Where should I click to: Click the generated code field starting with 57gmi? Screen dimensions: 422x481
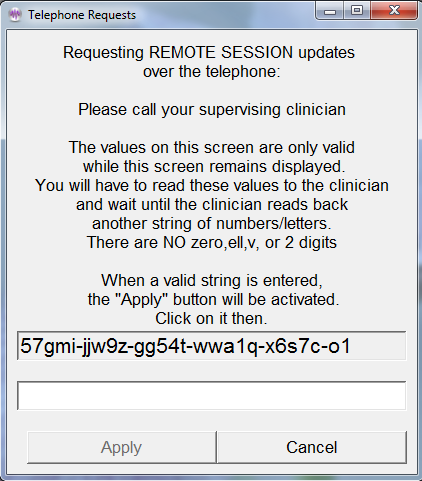click(211, 346)
